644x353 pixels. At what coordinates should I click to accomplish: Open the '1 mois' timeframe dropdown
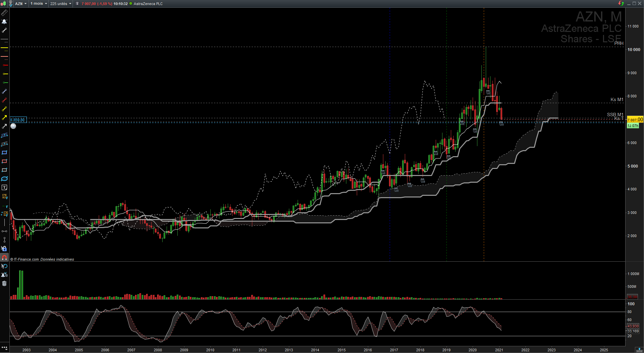(x=39, y=3)
